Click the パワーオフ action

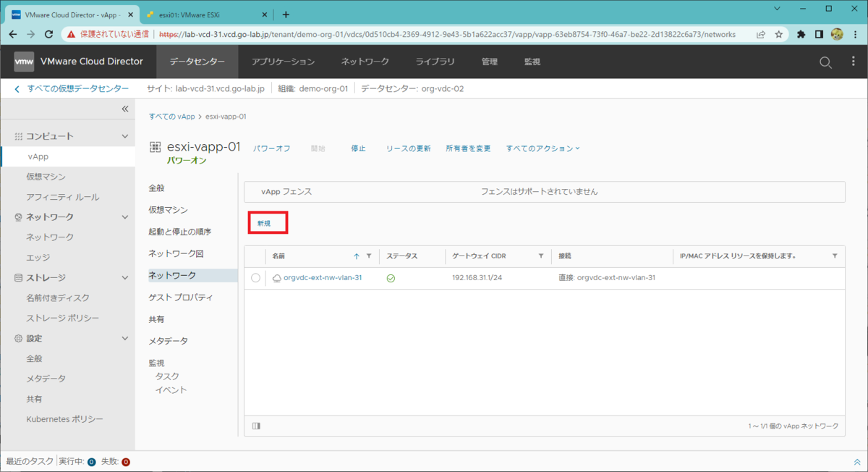click(271, 148)
